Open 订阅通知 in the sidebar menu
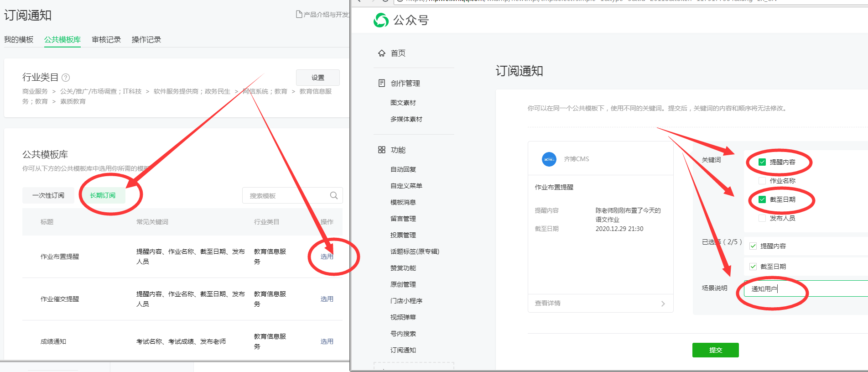 point(403,350)
